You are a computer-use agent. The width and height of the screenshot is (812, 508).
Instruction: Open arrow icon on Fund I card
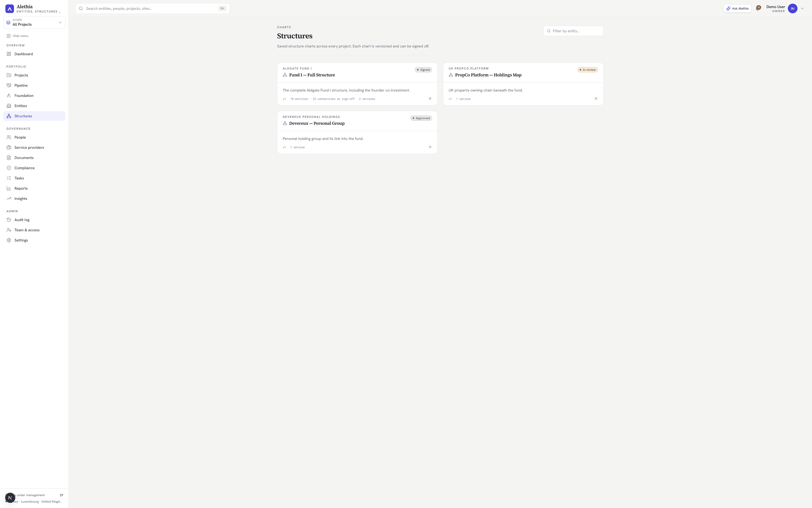pos(430,99)
